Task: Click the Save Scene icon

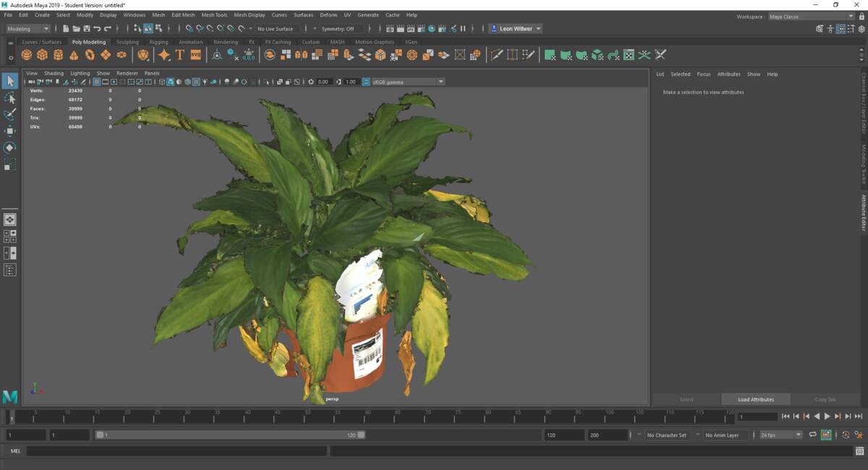Action: [x=86, y=29]
